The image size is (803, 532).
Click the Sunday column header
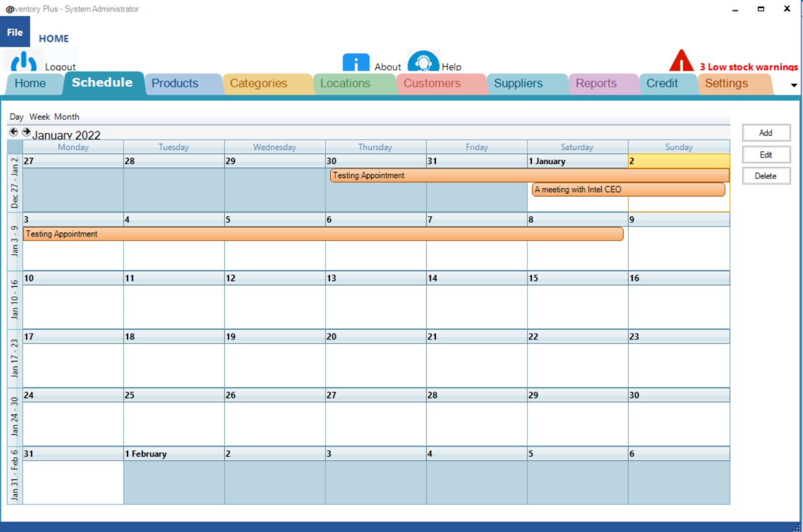click(679, 147)
